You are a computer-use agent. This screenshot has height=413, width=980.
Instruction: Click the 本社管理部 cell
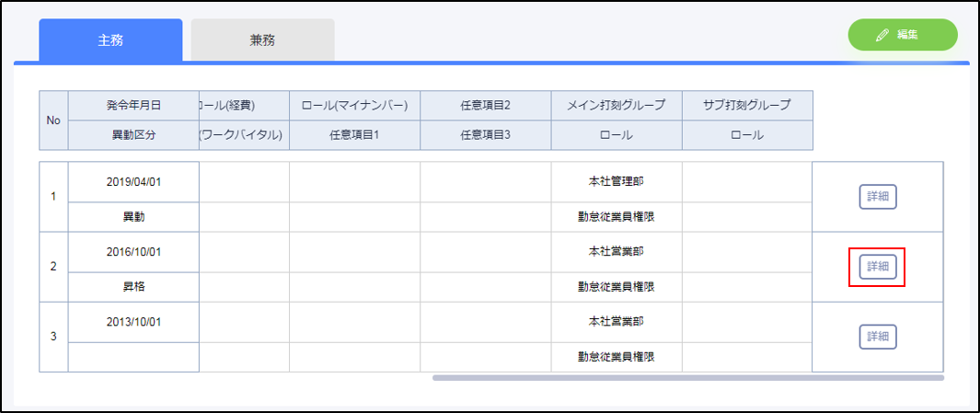click(x=617, y=182)
